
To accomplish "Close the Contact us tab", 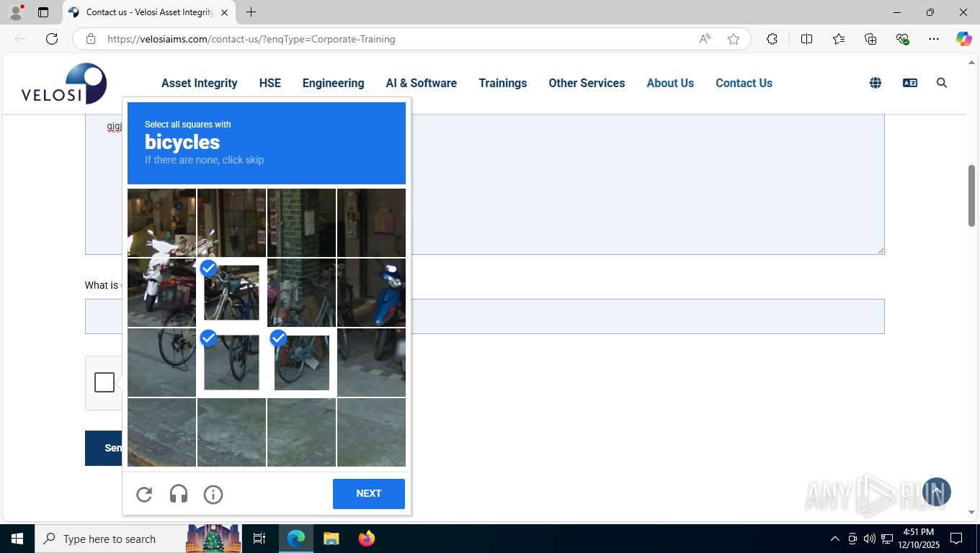I will click(x=224, y=12).
